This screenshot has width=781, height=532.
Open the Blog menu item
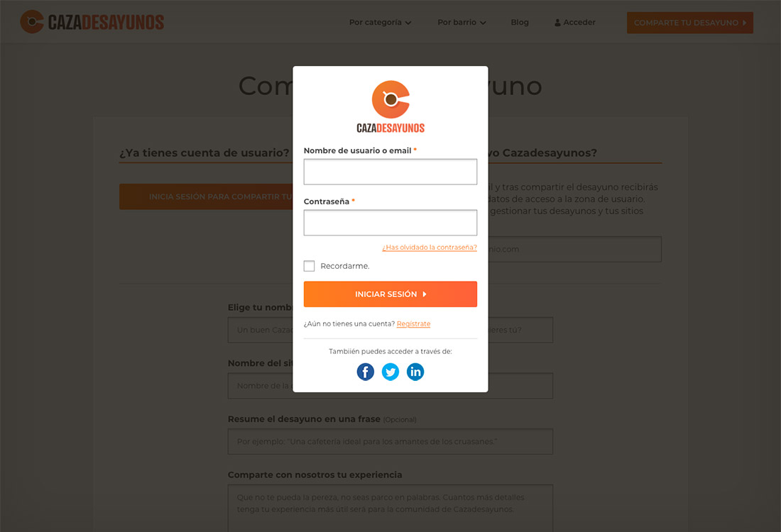(x=520, y=23)
